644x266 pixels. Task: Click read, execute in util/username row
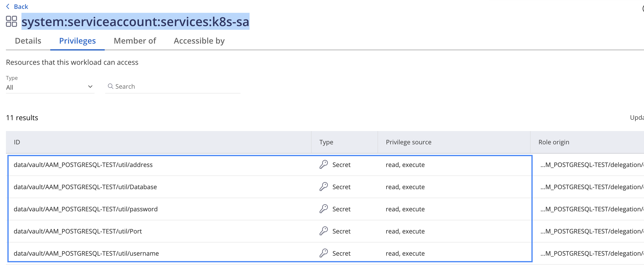[x=405, y=253]
